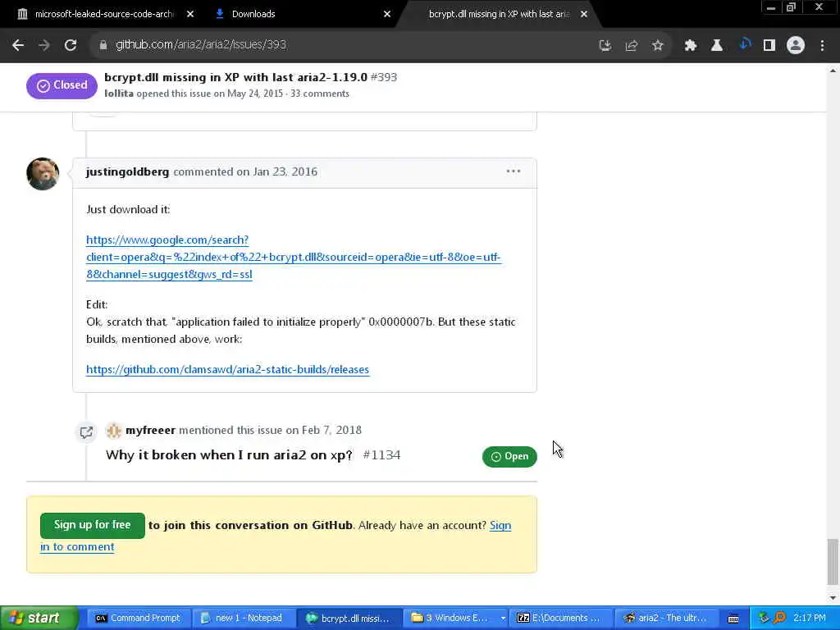The width and height of the screenshot is (840, 630).
Task: Click Sign up for free button
Action: point(92,526)
